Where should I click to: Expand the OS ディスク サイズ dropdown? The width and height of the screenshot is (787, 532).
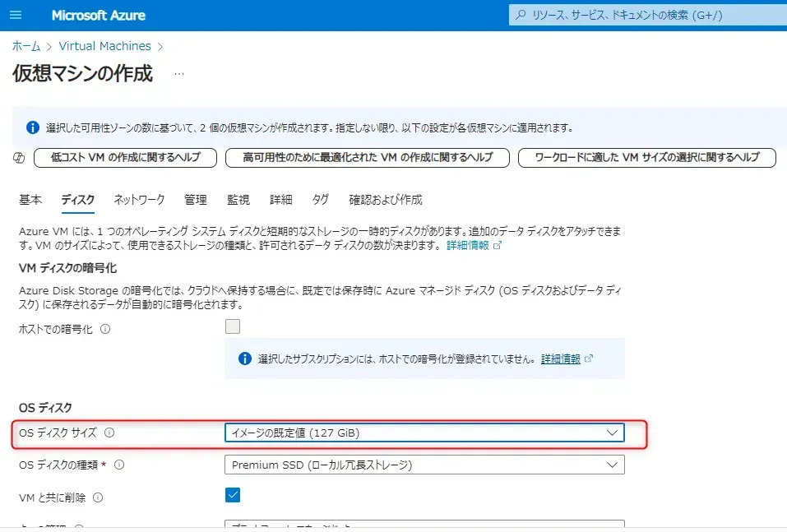click(424, 433)
